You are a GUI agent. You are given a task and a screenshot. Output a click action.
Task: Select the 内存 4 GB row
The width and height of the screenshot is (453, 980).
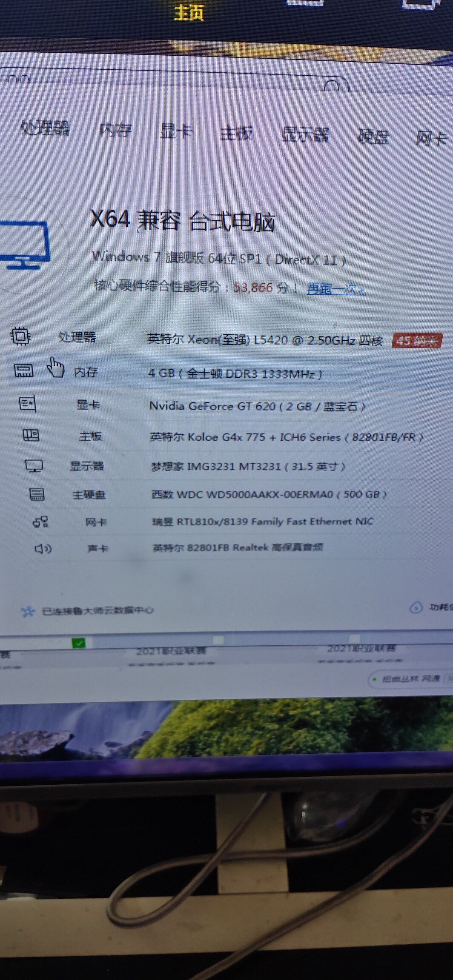click(x=235, y=373)
